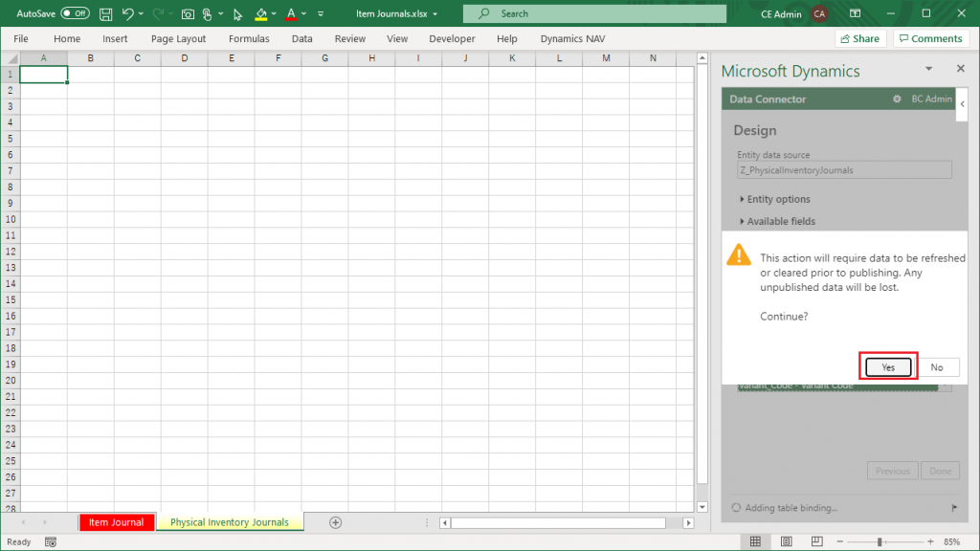
Task: Open the File menu
Action: [21, 38]
